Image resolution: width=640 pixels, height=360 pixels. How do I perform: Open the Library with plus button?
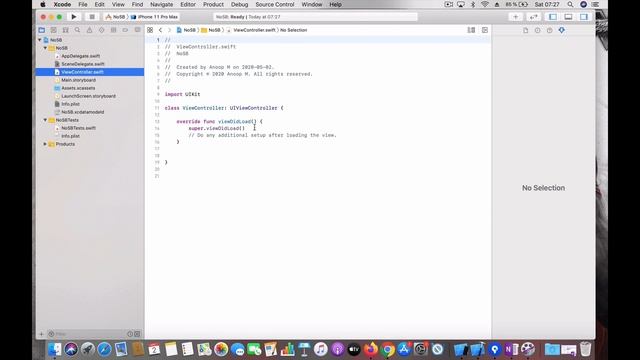516,17
